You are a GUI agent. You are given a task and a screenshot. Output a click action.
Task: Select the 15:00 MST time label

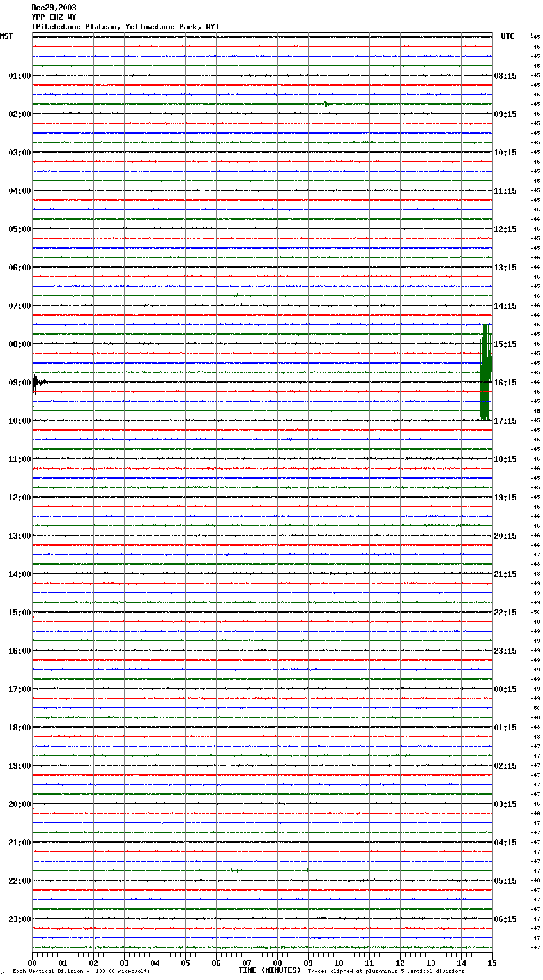coord(19,613)
